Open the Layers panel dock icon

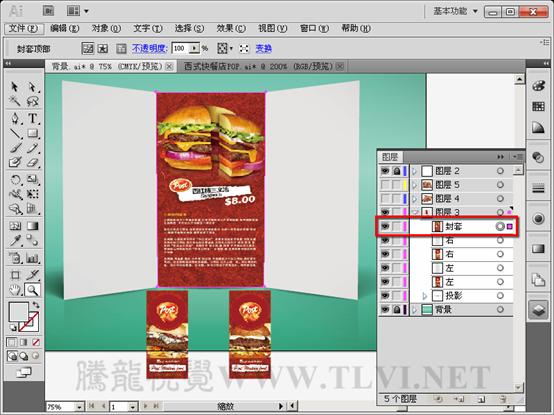(538, 310)
